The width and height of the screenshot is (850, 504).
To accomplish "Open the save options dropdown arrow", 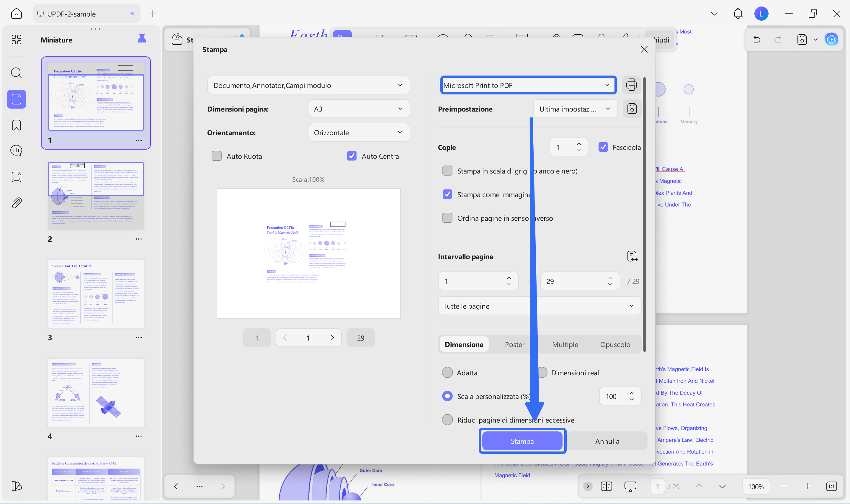I will pos(815,40).
